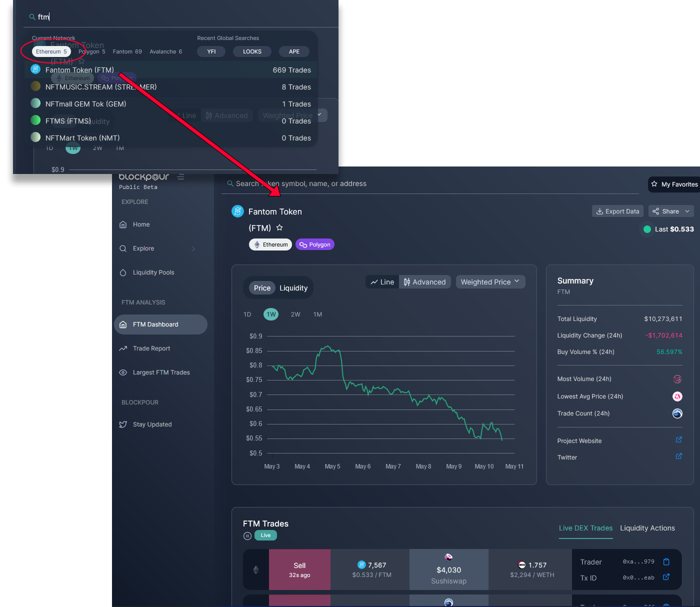
Task: Open Tx ID external link icon
Action: (x=666, y=577)
